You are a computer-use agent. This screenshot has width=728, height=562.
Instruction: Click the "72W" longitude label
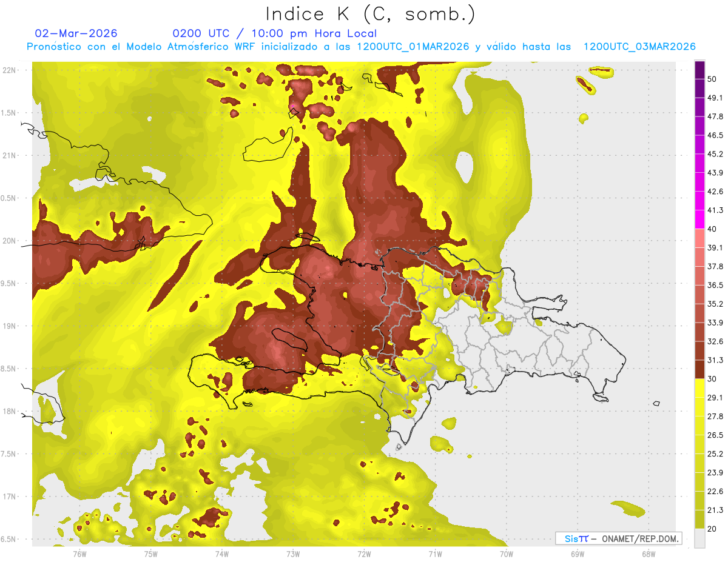364,554
